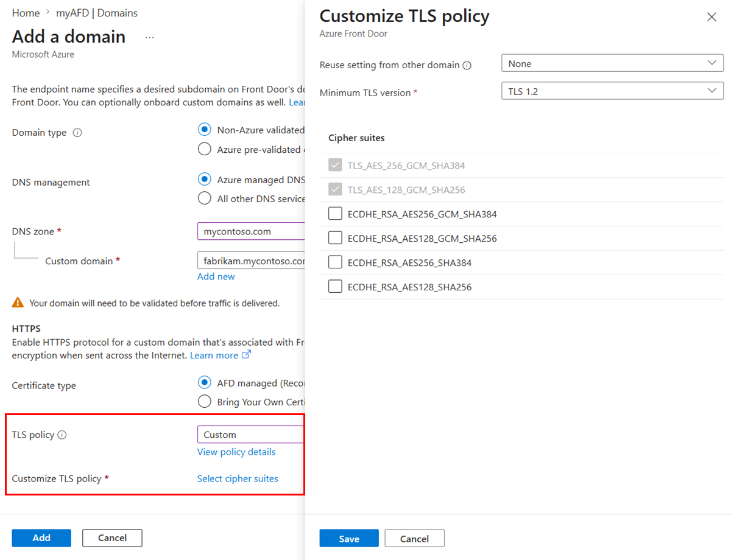Close the Customize TLS policy panel
Viewport: 731px width, 560px height.
[x=712, y=17]
